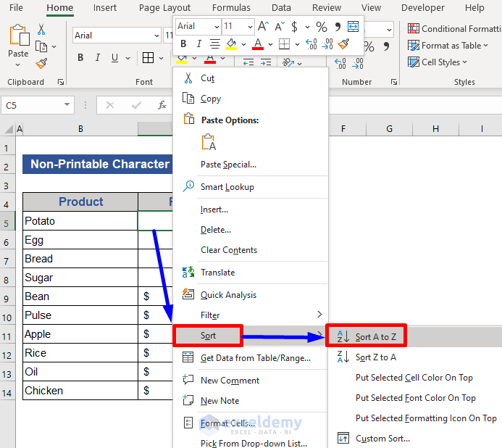Open the Number Format dropdown in ribbon
This screenshot has width=502, height=448.
pos(389,30)
